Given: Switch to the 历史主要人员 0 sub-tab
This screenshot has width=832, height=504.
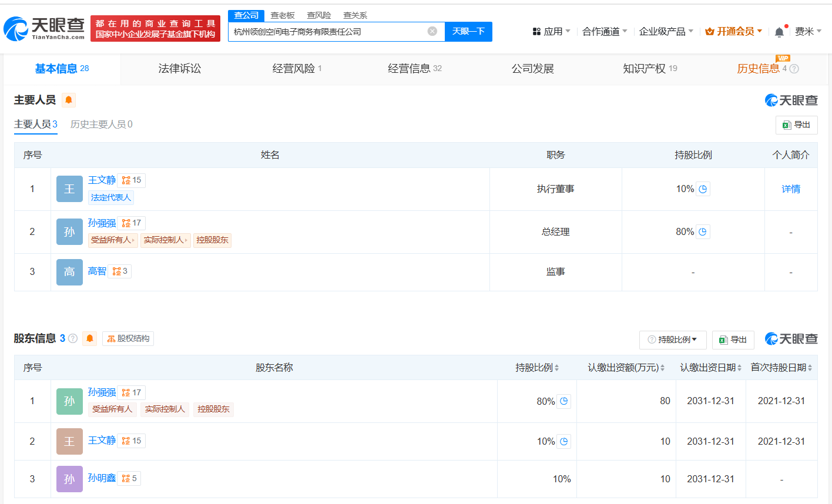Looking at the screenshot, I should (x=102, y=125).
